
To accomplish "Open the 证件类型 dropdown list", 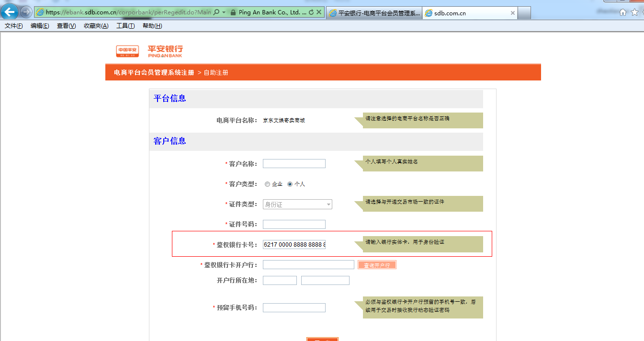I will pos(297,205).
